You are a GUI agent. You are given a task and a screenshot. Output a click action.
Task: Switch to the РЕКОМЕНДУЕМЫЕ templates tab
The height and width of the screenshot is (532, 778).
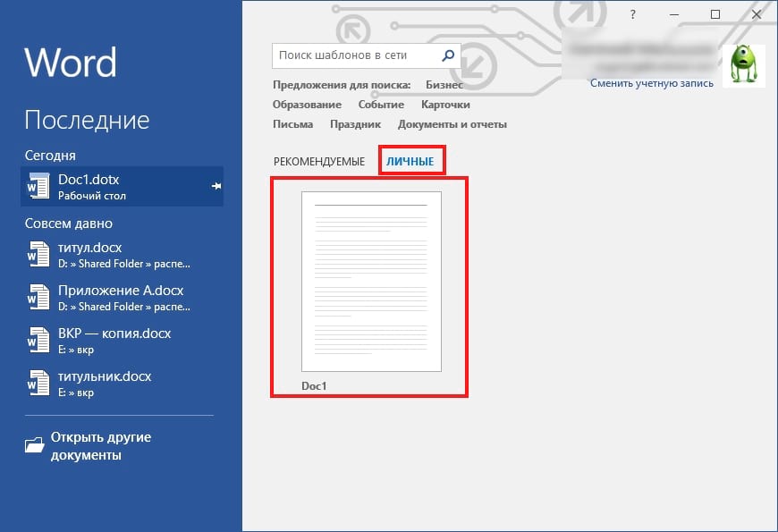[319, 162]
